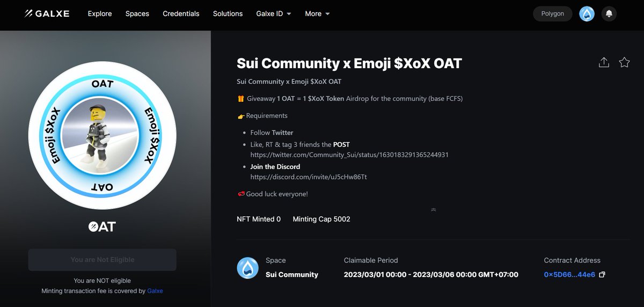The height and width of the screenshot is (307, 644).
Task: Click the Galxe logo in header
Action: 47,13
